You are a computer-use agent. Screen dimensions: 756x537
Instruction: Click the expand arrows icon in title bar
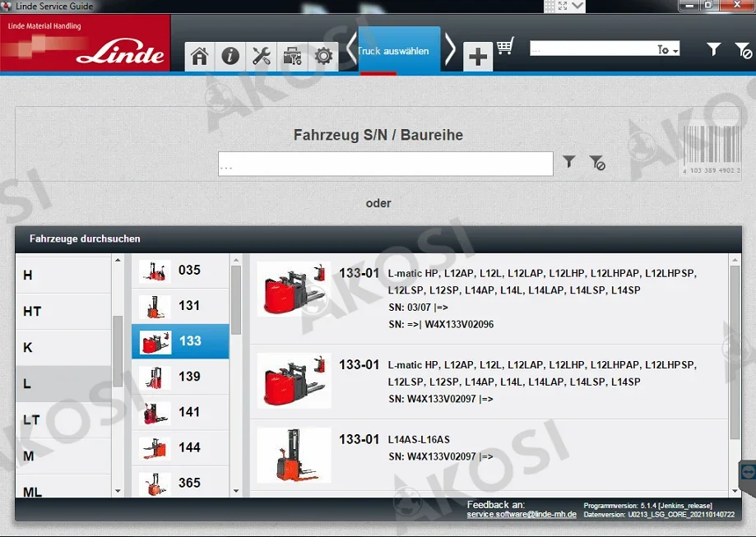[x=563, y=6]
